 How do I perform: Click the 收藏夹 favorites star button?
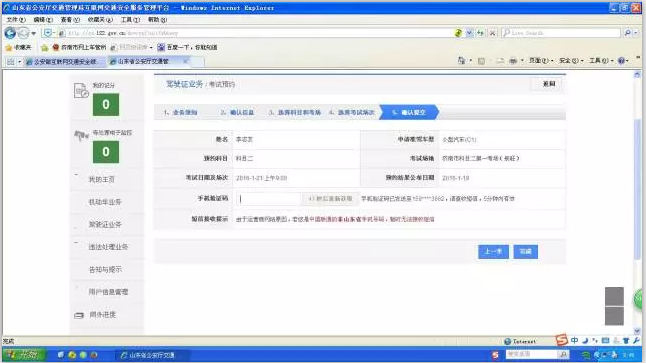coord(18,47)
